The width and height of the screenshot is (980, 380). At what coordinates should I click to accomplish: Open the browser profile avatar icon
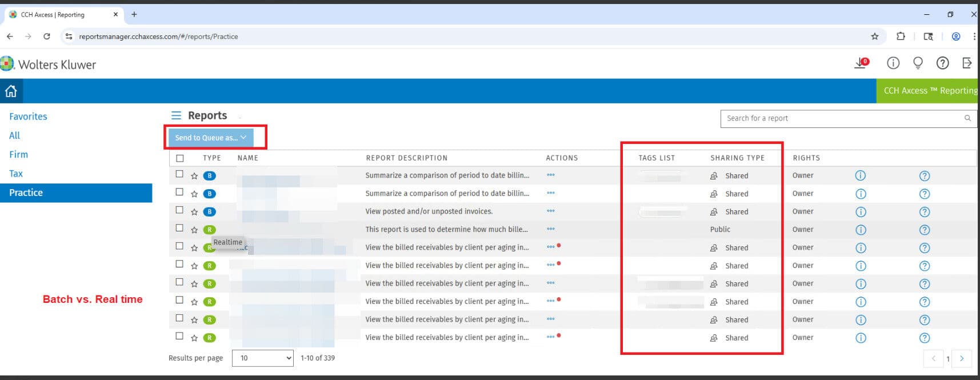click(955, 36)
